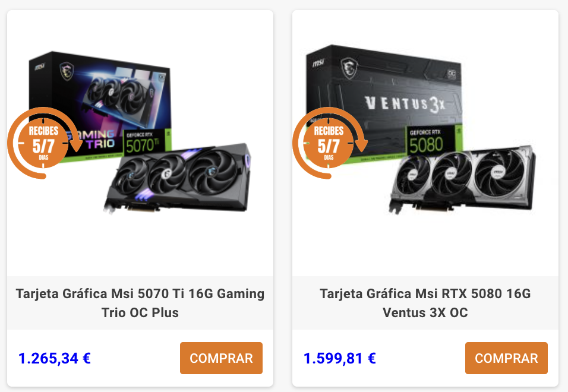Select the 1.599,81 € price
568x392 pixels.
(x=339, y=358)
